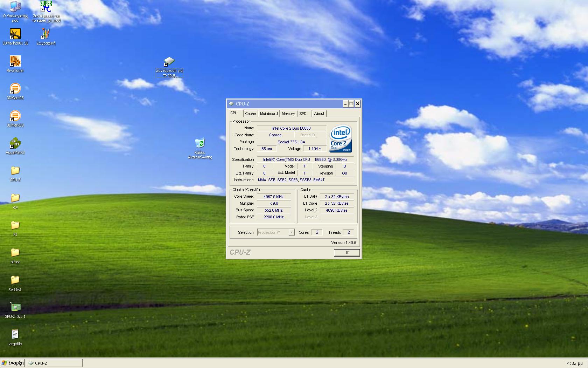Minimize the CPU-Z window
Image resolution: width=588 pixels, height=368 pixels.
click(x=345, y=104)
